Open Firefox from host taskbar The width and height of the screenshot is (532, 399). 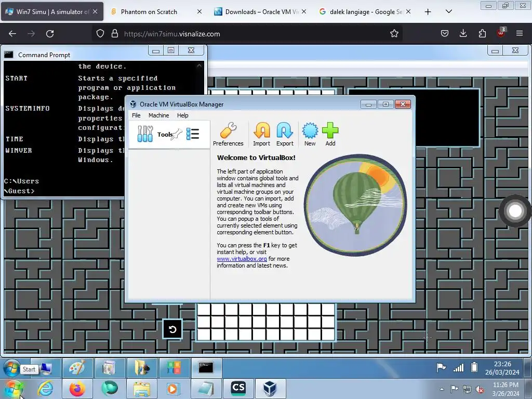[77, 389]
